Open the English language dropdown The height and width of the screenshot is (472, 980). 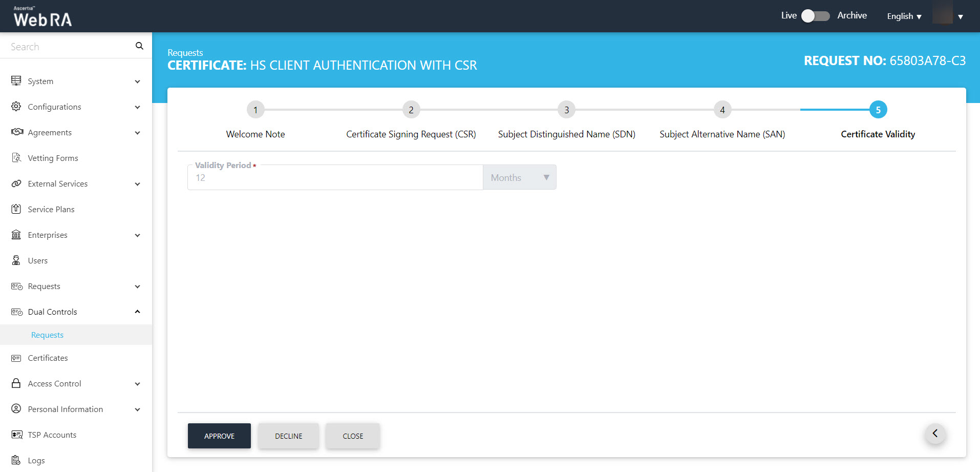(904, 16)
